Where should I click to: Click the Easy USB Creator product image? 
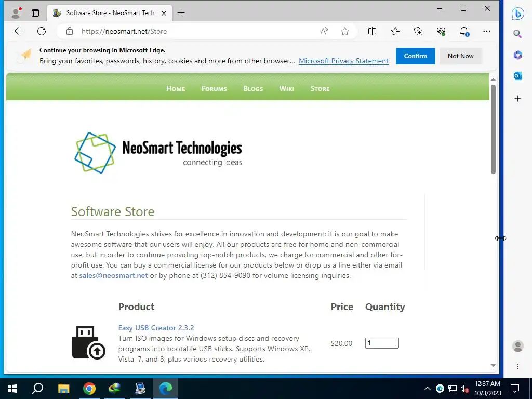(88, 343)
